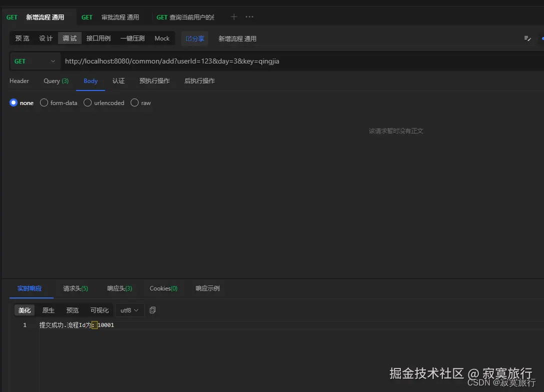This screenshot has height=392, width=544.
Task: Open the utf8 encoding dropdown
Action: [x=129, y=310]
